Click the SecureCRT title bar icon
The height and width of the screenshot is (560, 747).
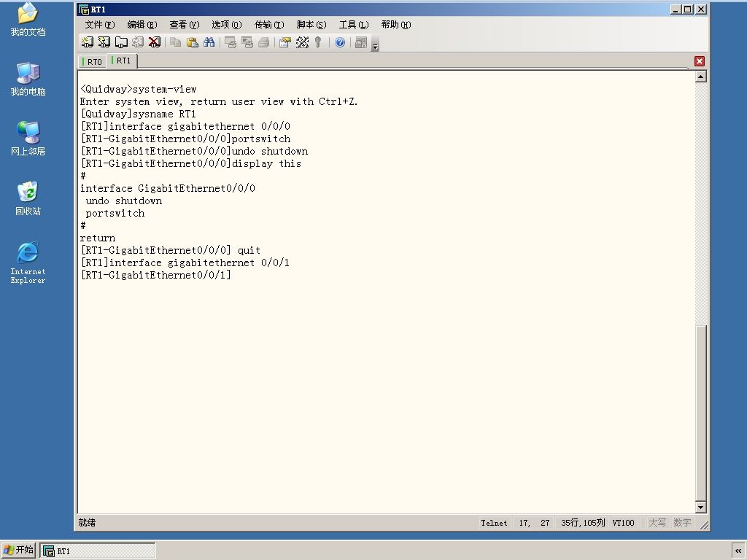click(84, 9)
